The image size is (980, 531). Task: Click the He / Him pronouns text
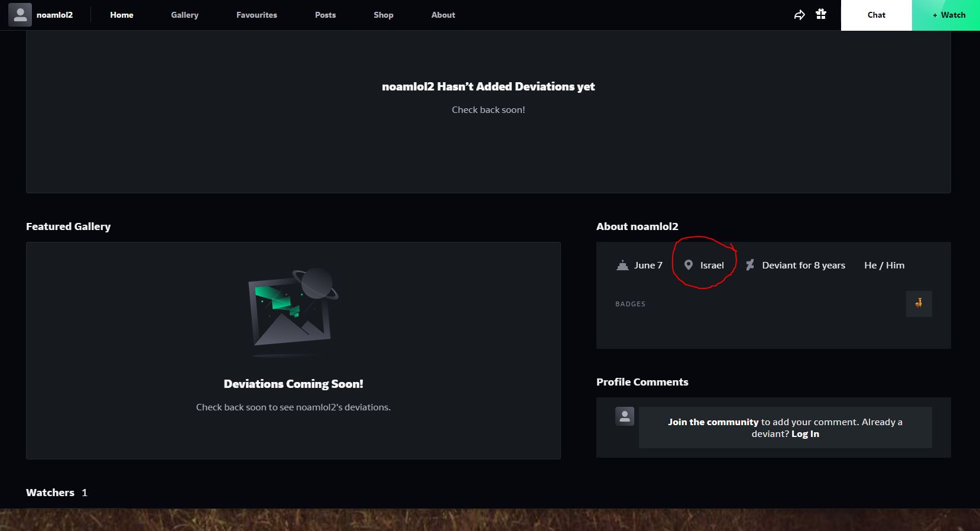884,265
